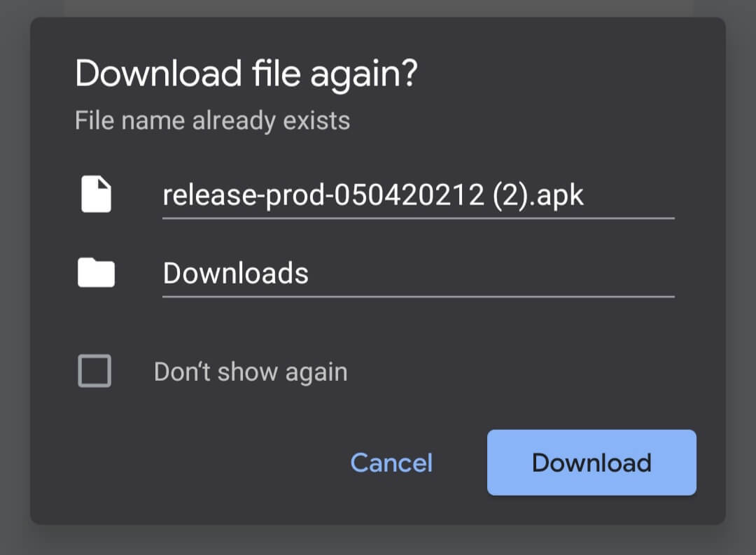Click the "File name already exists" subtitle
756x555 pixels.
(212, 120)
